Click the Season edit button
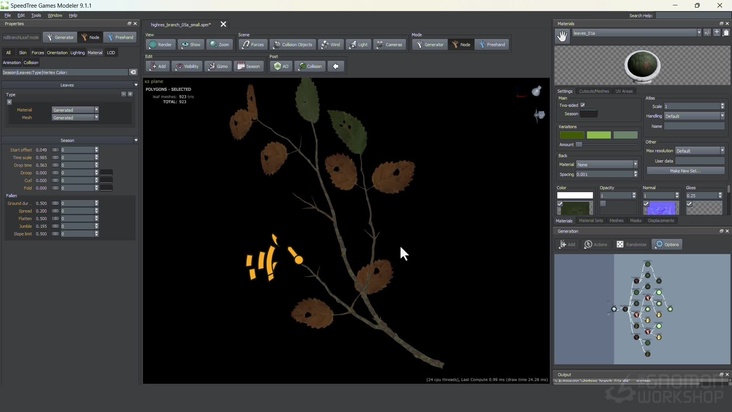The image size is (732, 412). tap(249, 66)
